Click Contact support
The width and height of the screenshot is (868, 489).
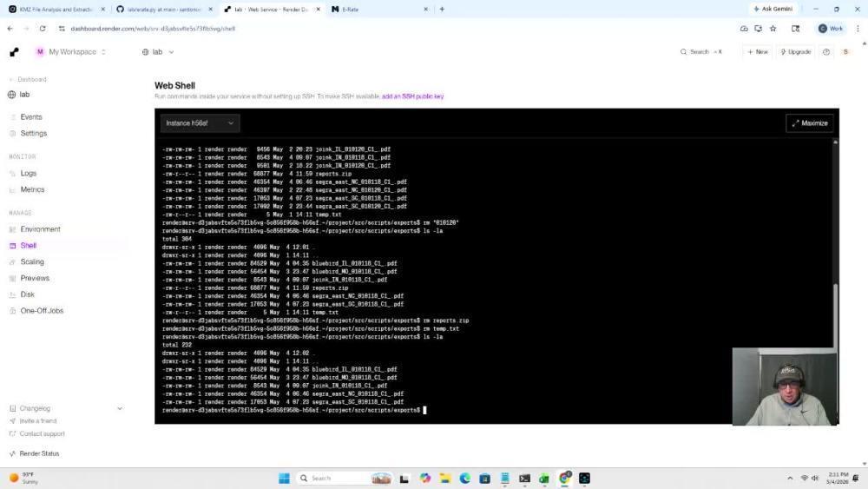pyautogui.click(x=42, y=433)
